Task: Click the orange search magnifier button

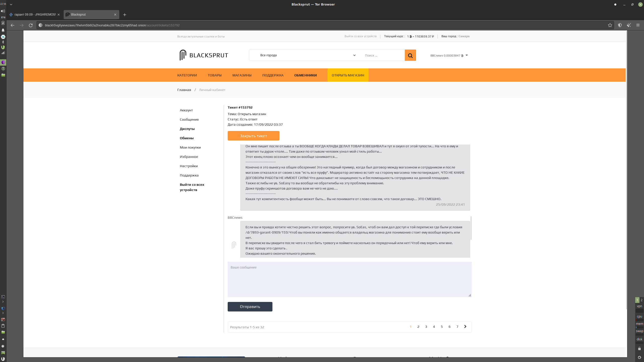Action: coord(410,55)
